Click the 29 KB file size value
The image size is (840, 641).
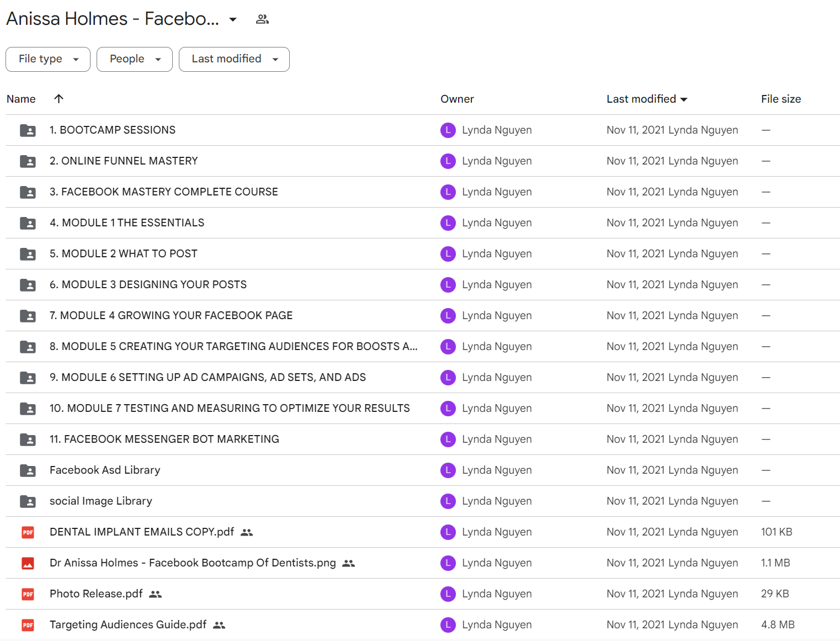click(775, 594)
